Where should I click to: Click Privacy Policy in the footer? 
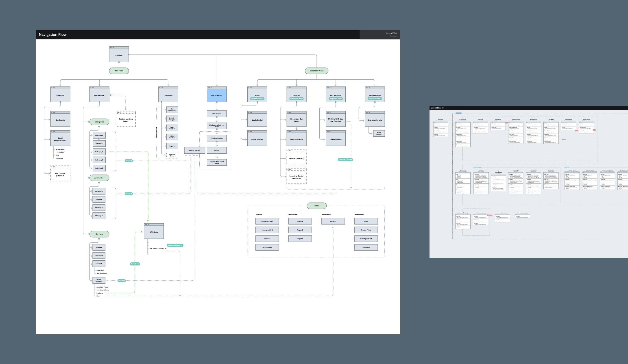[366, 230]
